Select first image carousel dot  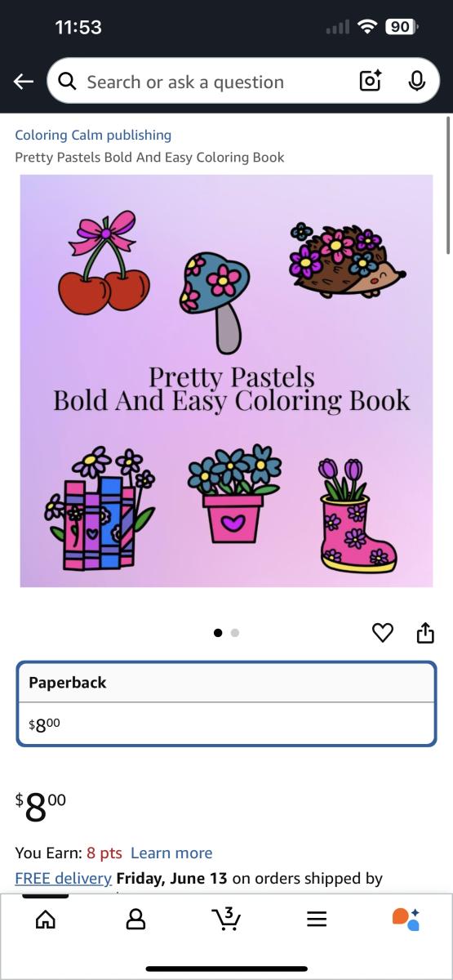click(218, 632)
